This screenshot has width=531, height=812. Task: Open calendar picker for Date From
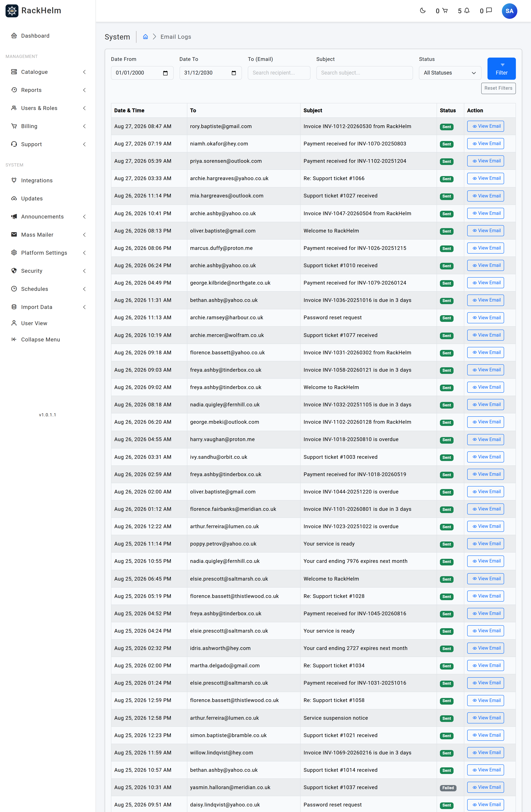165,73
